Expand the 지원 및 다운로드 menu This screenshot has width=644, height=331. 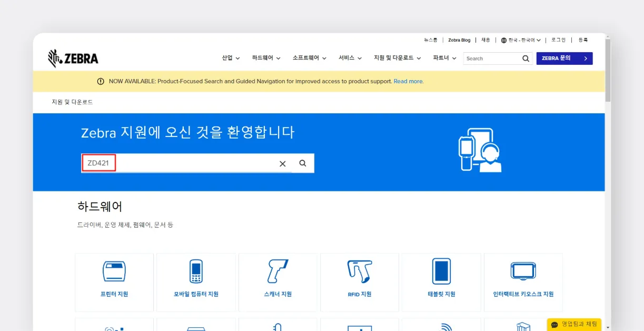(398, 58)
